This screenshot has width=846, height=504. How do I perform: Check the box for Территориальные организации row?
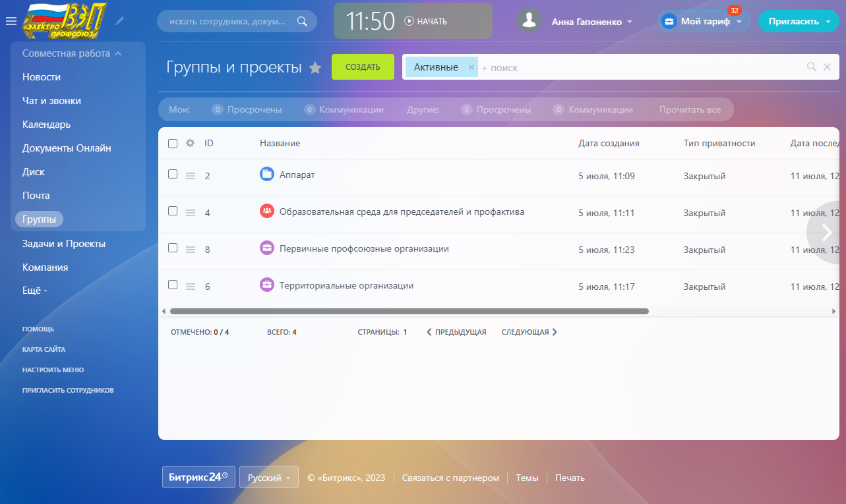(173, 285)
